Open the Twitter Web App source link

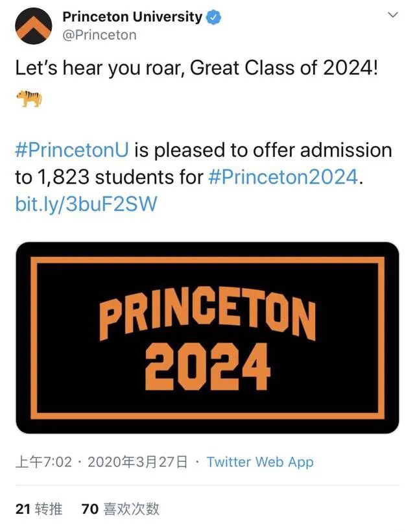point(260,462)
